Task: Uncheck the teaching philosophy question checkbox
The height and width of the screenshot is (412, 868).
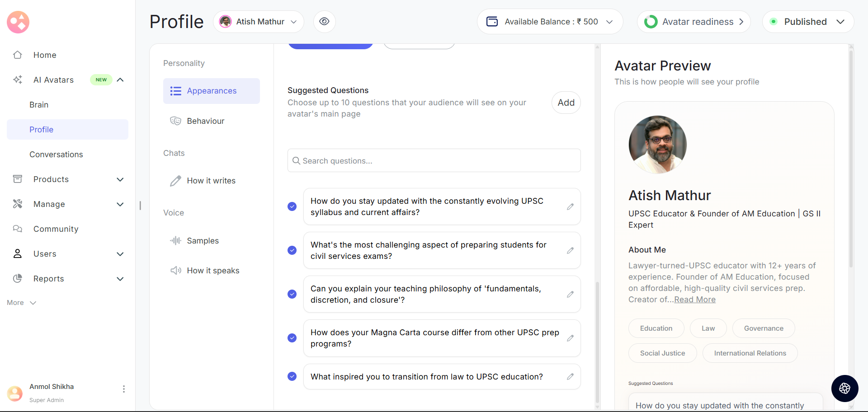Action: click(x=292, y=294)
